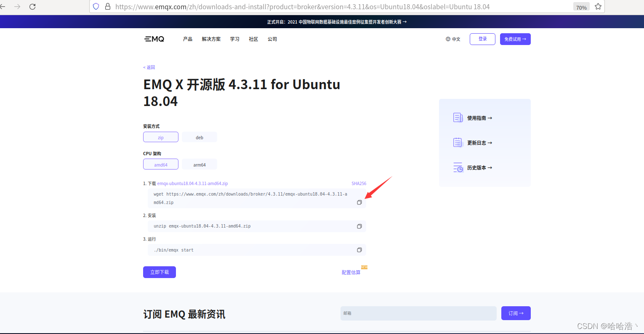This screenshot has width=644, height=334.
Task: Select the zip install method
Action: click(161, 137)
